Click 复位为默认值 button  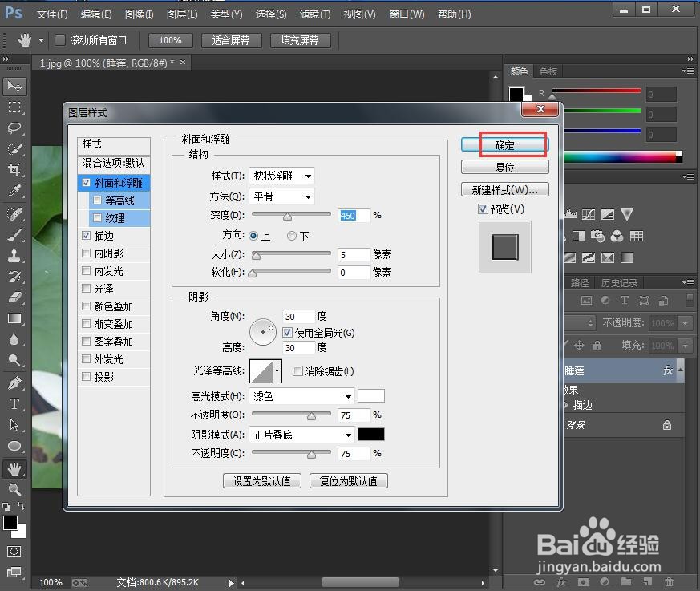click(349, 481)
